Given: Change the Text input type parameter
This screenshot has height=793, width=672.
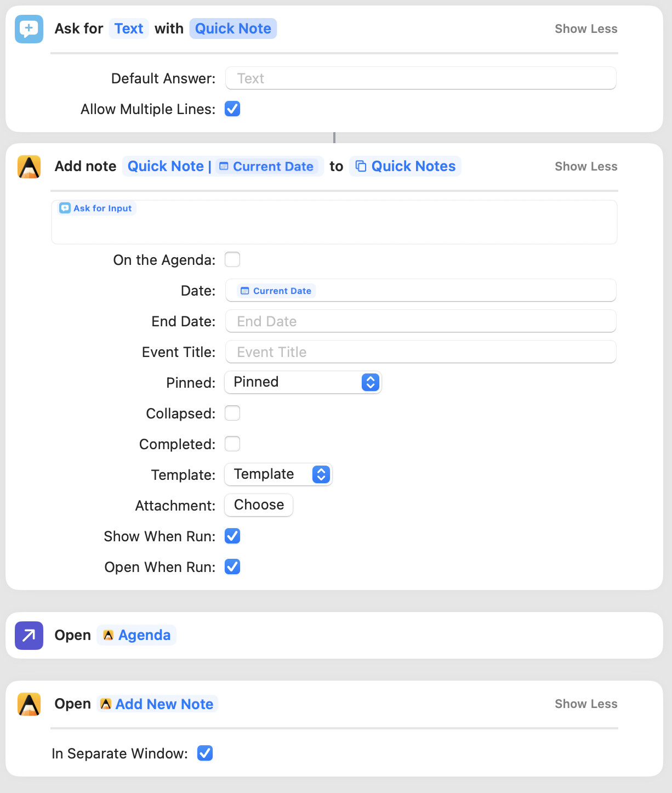Looking at the screenshot, I should (129, 29).
